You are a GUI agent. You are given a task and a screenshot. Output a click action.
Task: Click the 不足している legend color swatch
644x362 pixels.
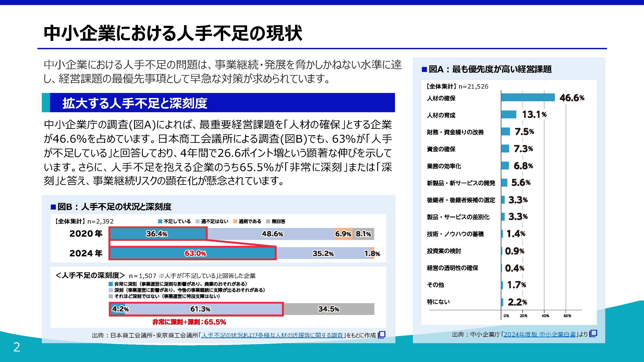tap(160, 221)
